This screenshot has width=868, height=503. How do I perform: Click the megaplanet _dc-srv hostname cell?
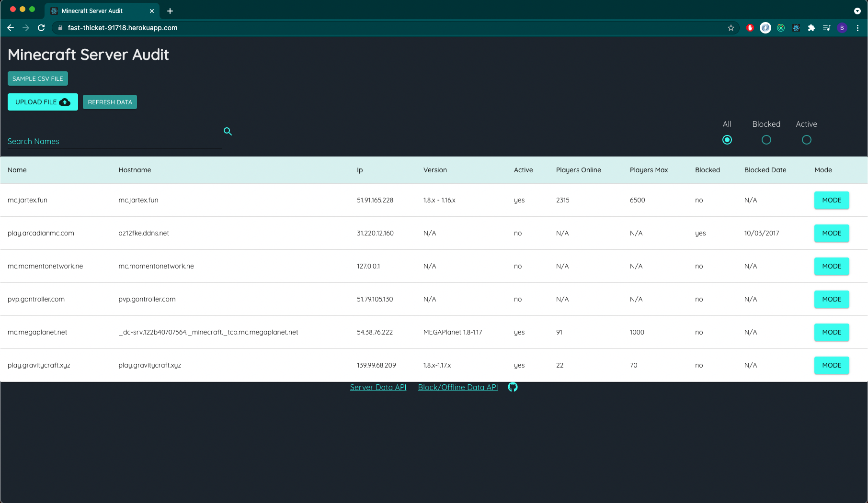coord(208,332)
